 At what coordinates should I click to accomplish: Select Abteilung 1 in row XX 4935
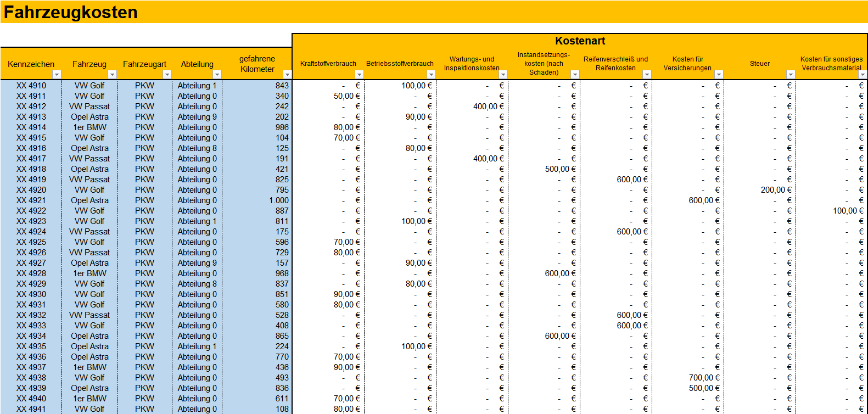click(197, 346)
